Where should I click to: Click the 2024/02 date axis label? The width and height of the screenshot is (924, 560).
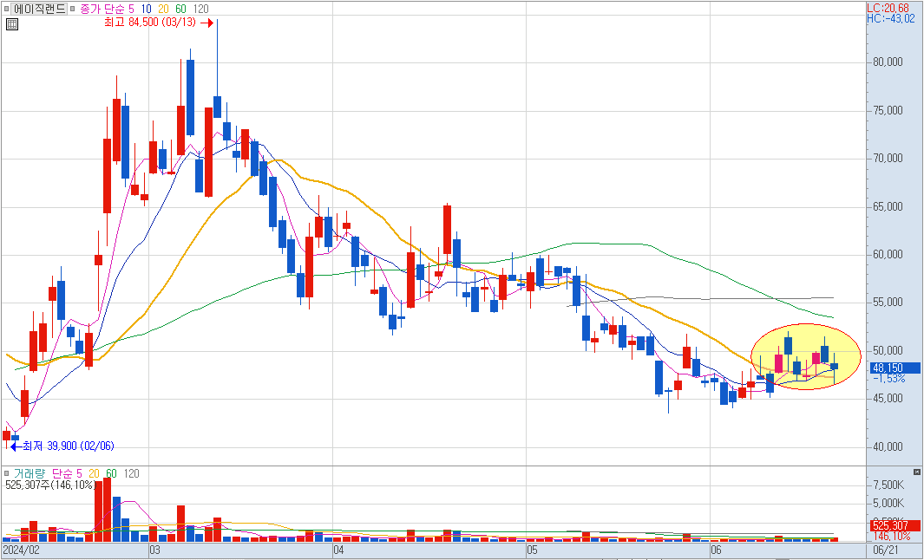[21, 550]
